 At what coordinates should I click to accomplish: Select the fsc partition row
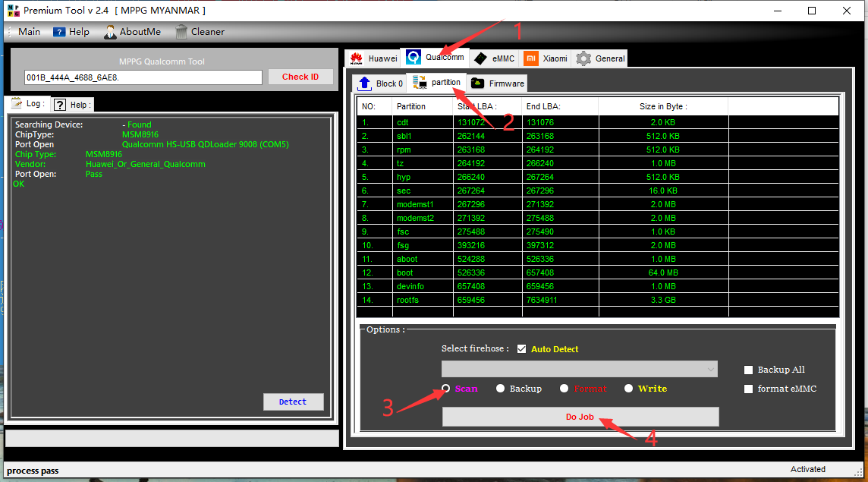pyautogui.click(x=598, y=232)
